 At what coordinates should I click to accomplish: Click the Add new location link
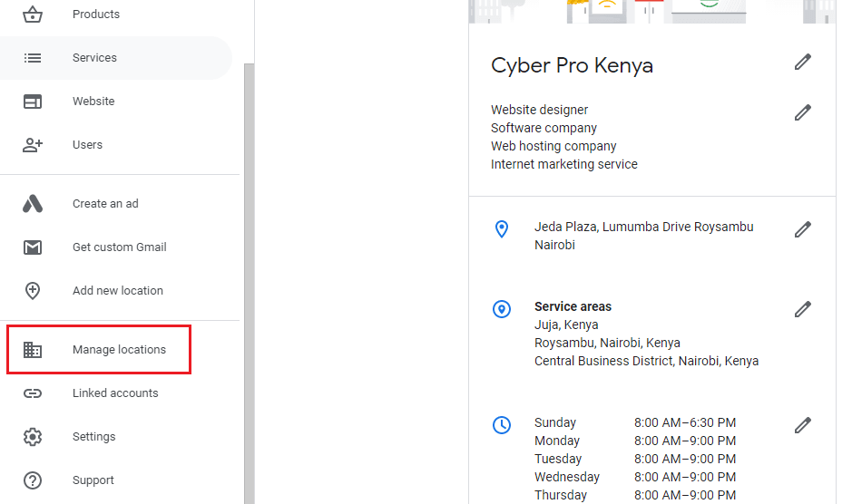(x=118, y=291)
